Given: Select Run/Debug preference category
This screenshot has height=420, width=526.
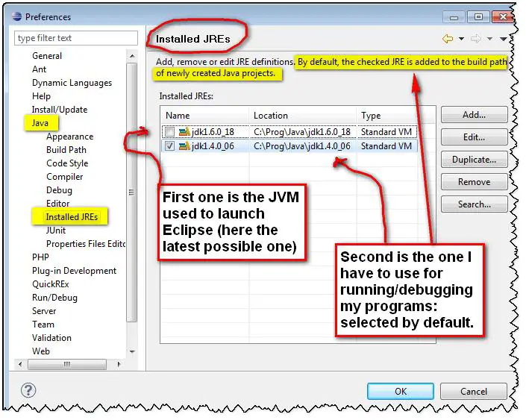Looking at the screenshot, I should (x=54, y=298).
